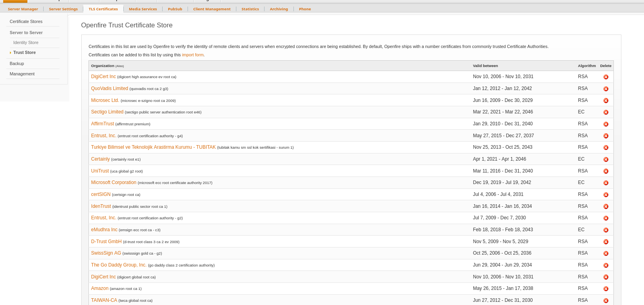This screenshot has width=644, height=305.
Task: Delete the Microsec Ltd. certificate
Action: pyautogui.click(x=606, y=101)
